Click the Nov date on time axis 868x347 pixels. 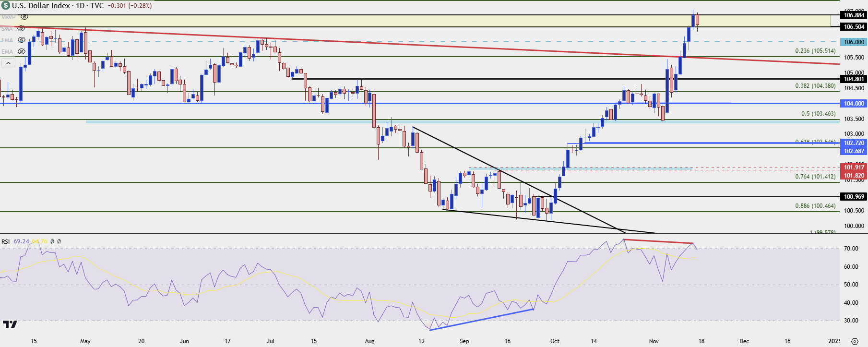click(x=654, y=341)
